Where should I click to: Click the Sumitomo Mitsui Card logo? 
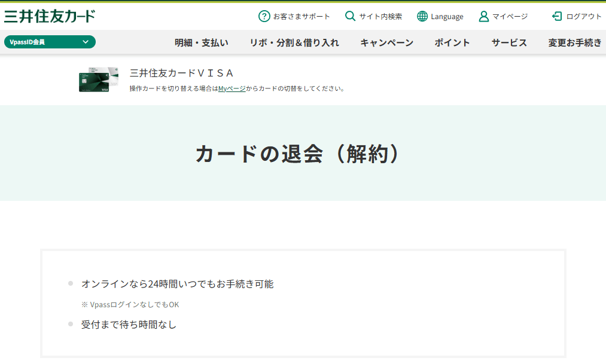pyautogui.click(x=50, y=16)
